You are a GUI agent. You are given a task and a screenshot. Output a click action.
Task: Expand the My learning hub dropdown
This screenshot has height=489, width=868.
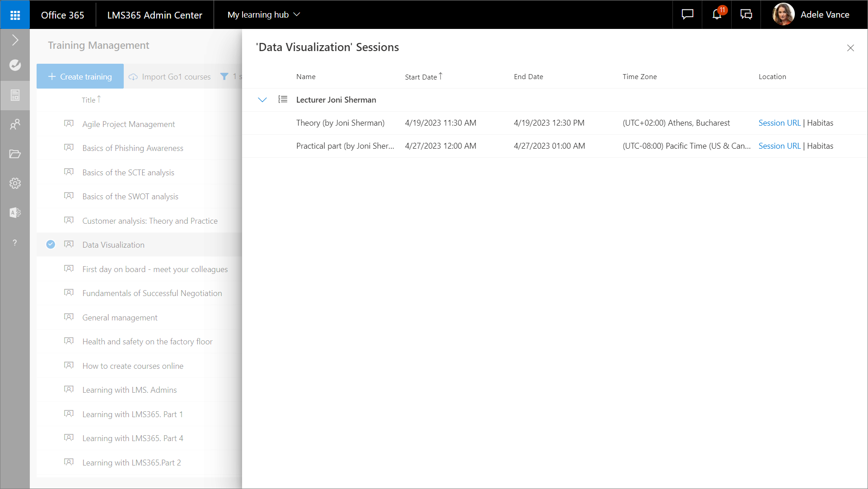tap(264, 15)
